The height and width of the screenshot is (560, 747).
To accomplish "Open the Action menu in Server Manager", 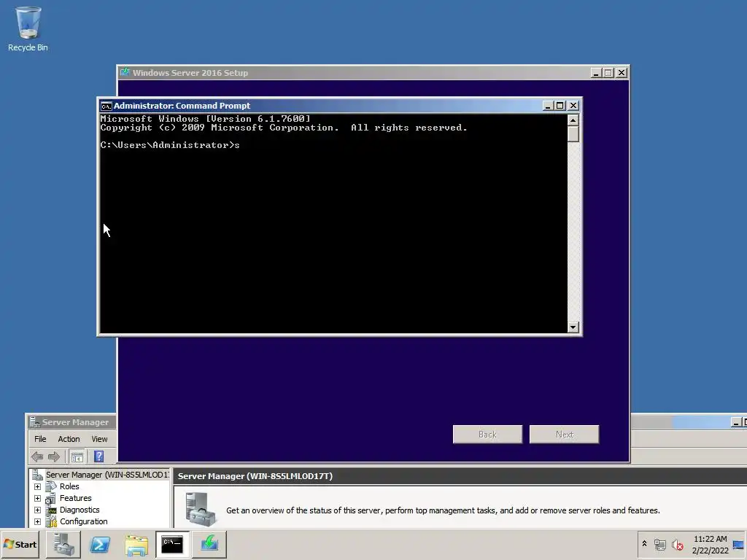I will [x=69, y=439].
